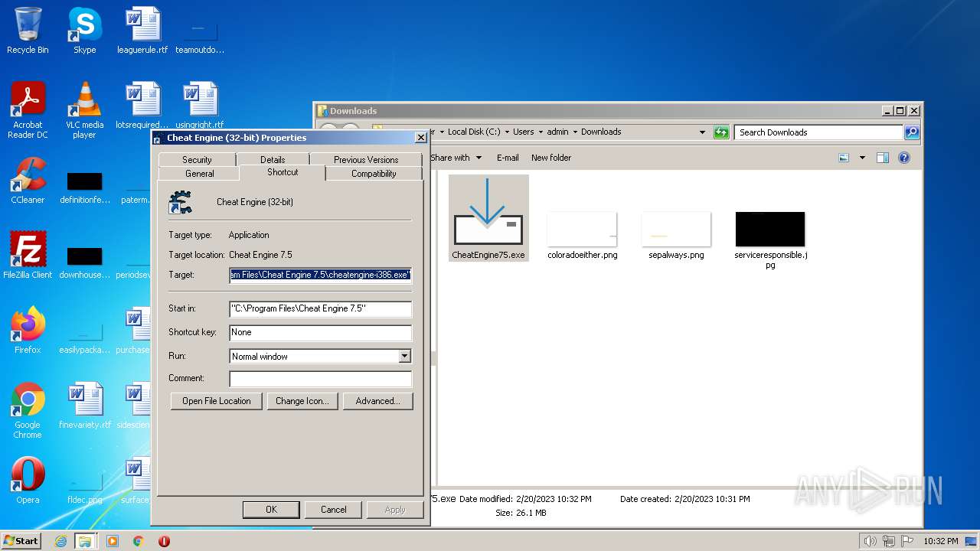Open Acrobat Reader DC shortcut
This screenshot has width=980, height=551.
[x=28, y=110]
